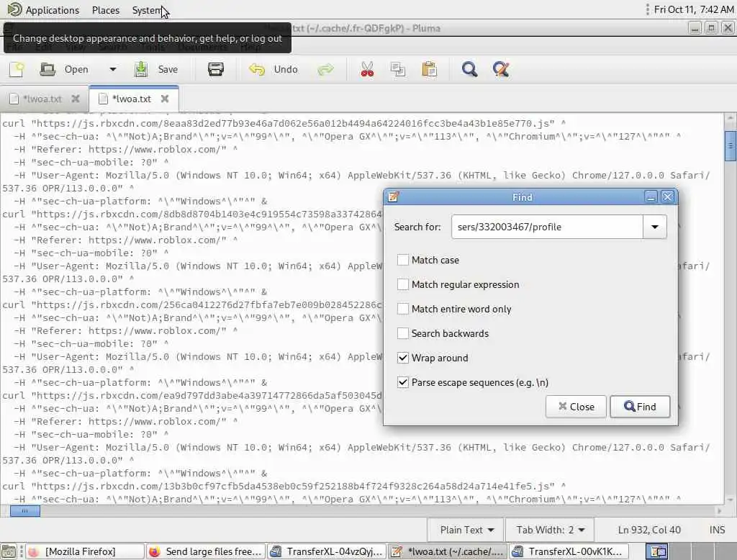Disable Parse escape sequences
The width and height of the screenshot is (737, 560).
[x=403, y=382]
